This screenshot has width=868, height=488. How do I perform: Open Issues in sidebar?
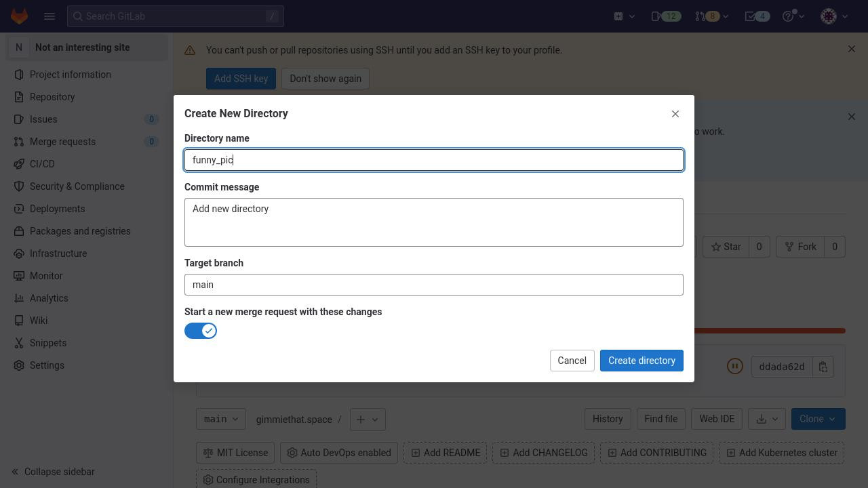(x=87, y=119)
